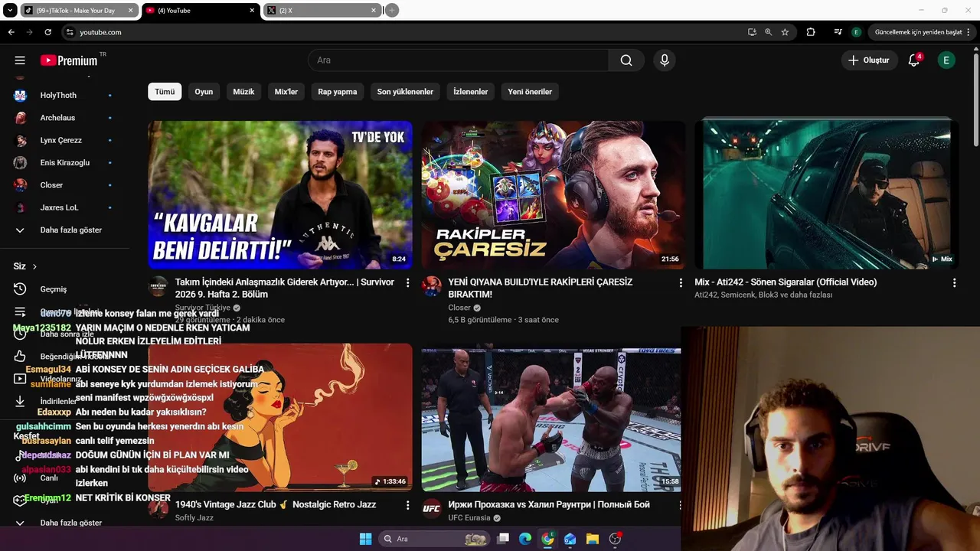Open File Explorer from the taskbar
980x551 pixels.
[593, 539]
